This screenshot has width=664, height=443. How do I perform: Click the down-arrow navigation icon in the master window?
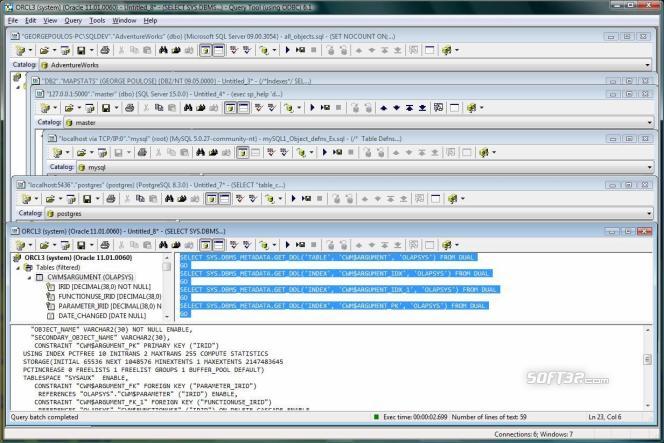tap(396, 108)
